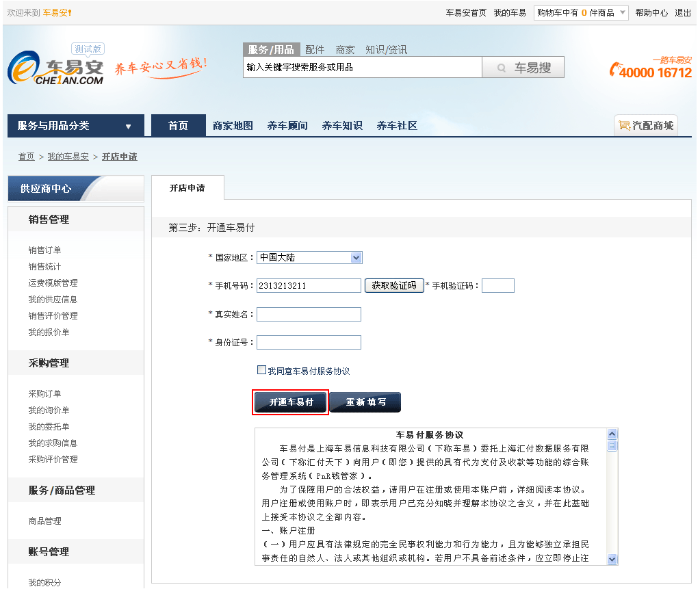Focus the keyword search input field
Screen dimensions: 700x602
pos(363,67)
